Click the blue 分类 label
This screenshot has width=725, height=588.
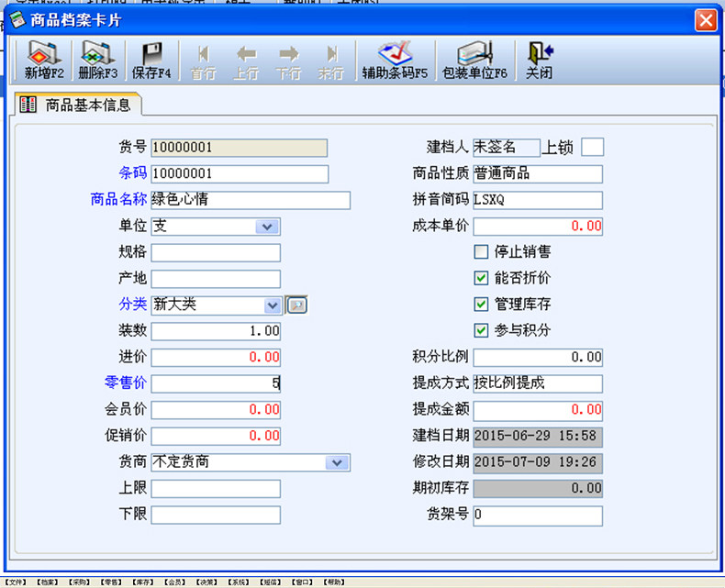(133, 305)
